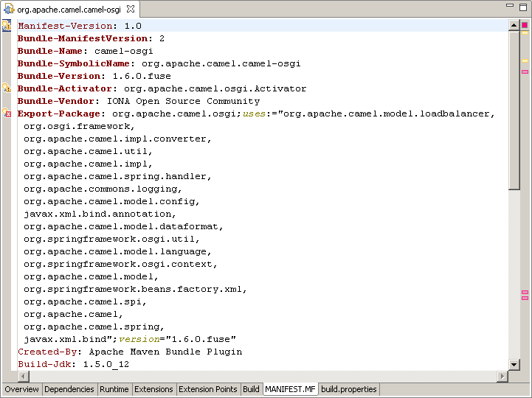Screen dimensions: 532x398
Task: Click org.apache.camel.util line
Action: click(x=89, y=151)
